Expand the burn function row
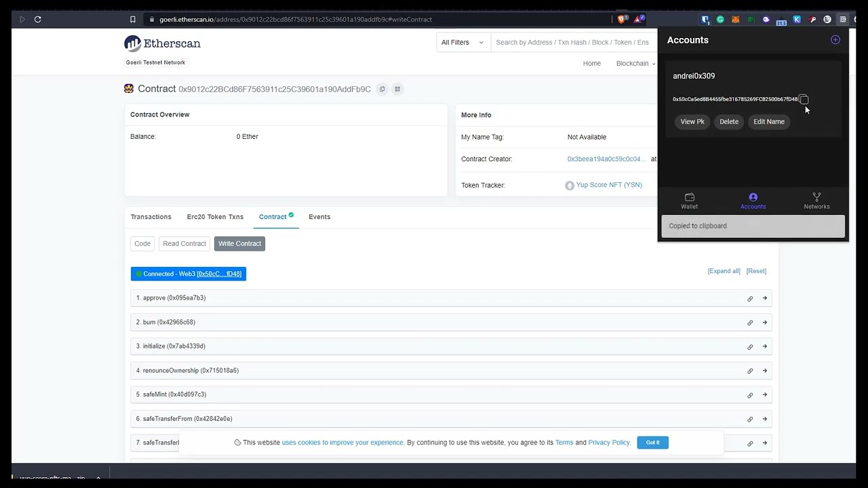The height and width of the screenshot is (488, 868). click(x=451, y=323)
